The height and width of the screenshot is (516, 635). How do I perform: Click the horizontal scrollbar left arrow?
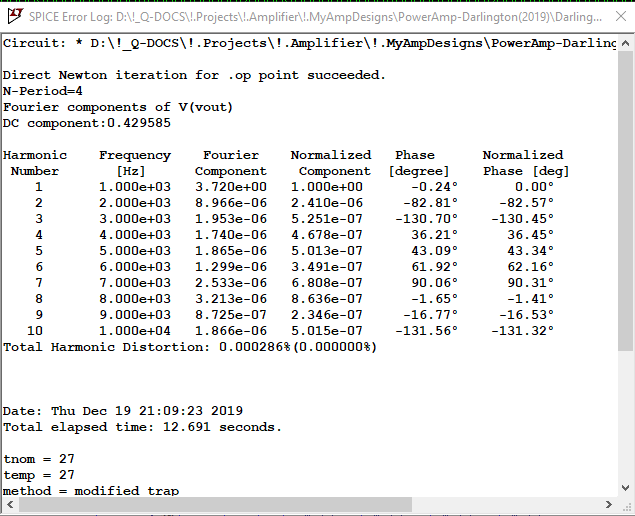point(10,505)
